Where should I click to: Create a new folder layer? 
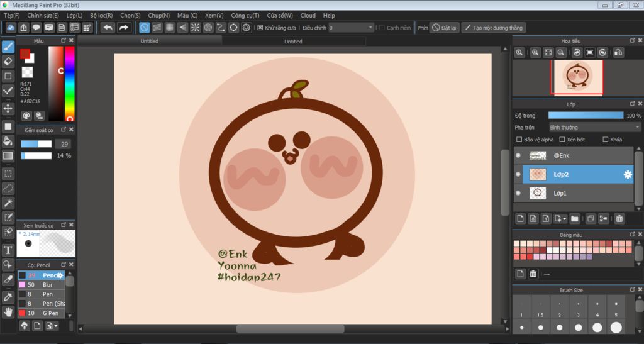click(x=575, y=219)
